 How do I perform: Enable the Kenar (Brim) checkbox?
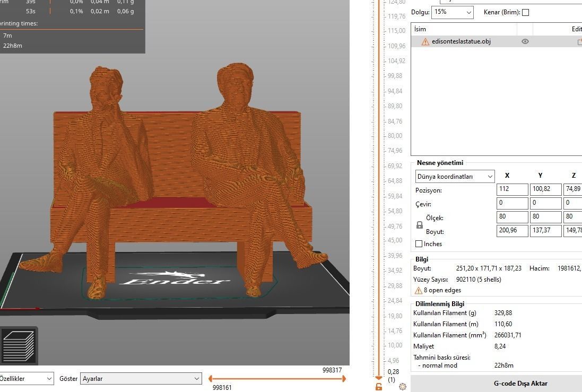[x=526, y=12]
